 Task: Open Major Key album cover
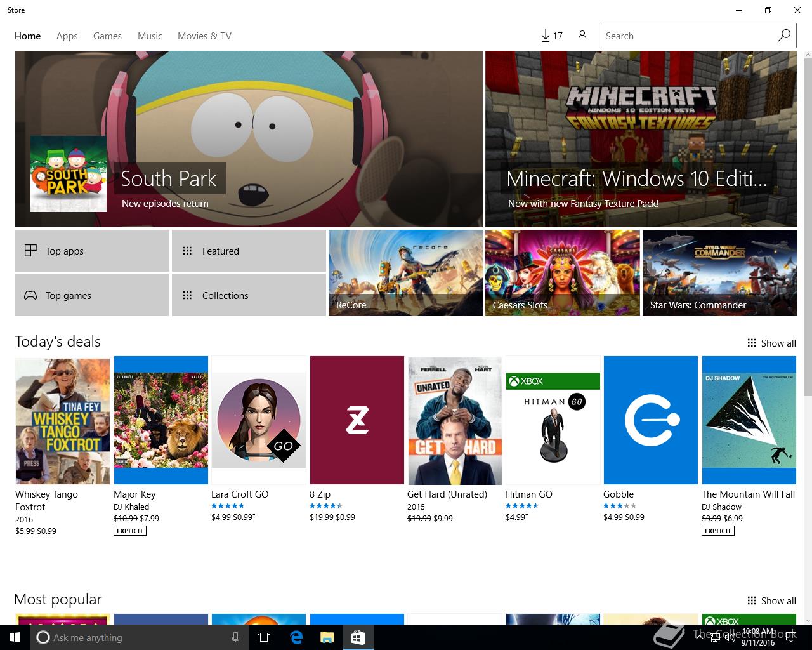point(160,421)
